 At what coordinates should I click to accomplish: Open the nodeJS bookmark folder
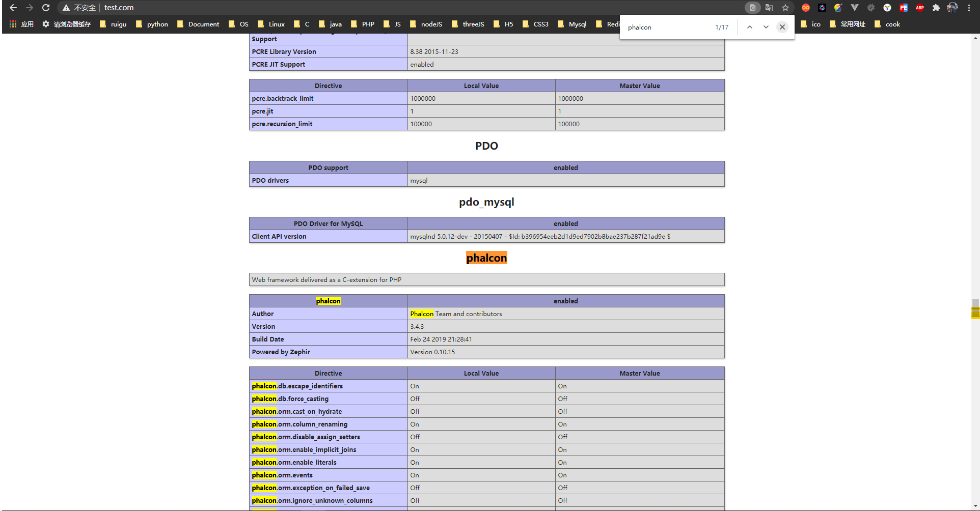pos(426,24)
